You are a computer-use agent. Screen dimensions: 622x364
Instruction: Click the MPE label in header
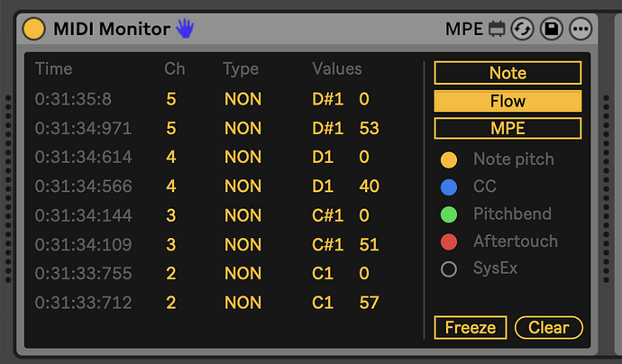pyautogui.click(x=464, y=30)
